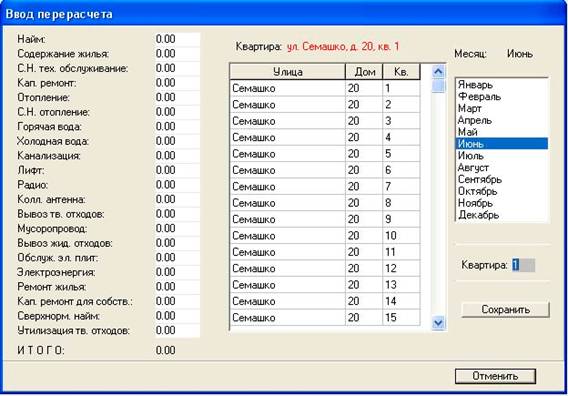Select Декабрь in the month list
The image size is (568, 396).
[501, 215]
